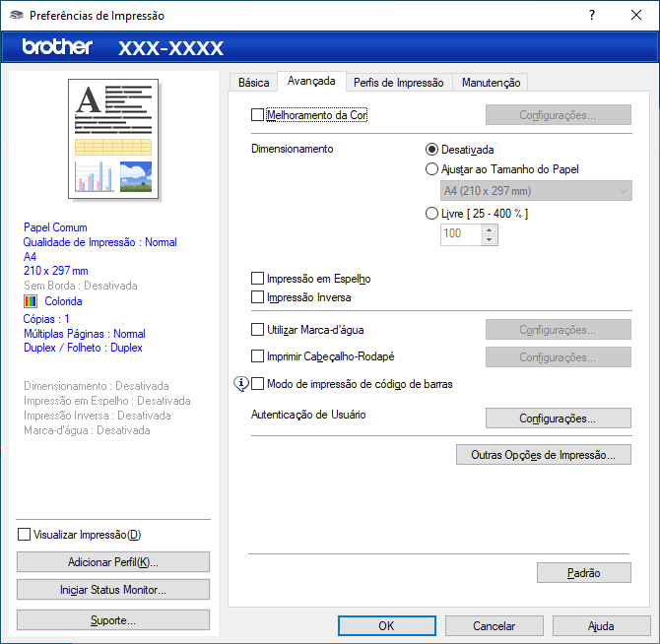Screen dimensions: 660x644
Task: Click the scaling percentage input field
Action: [460, 234]
